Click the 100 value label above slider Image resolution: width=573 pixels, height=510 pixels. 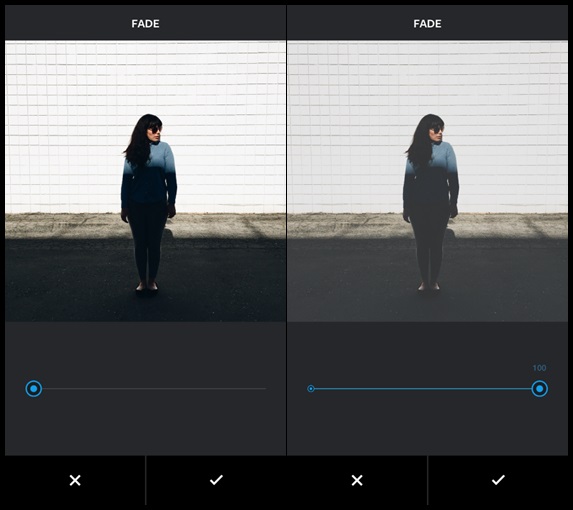539,368
